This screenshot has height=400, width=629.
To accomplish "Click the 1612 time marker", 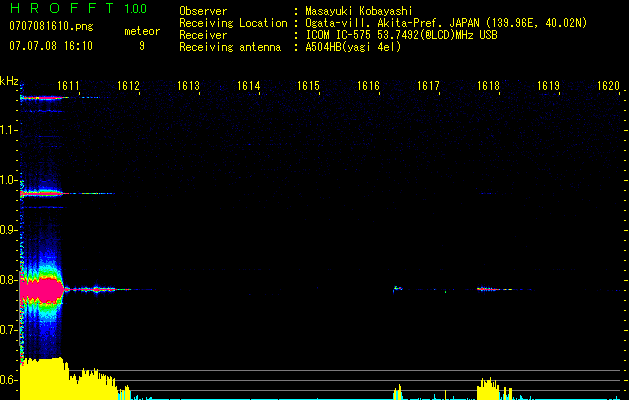I will (128, 85).
